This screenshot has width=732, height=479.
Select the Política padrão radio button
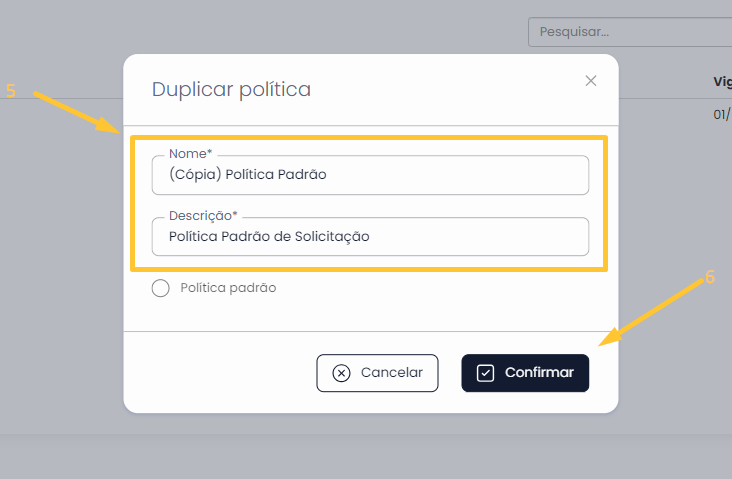click(161, 288)
